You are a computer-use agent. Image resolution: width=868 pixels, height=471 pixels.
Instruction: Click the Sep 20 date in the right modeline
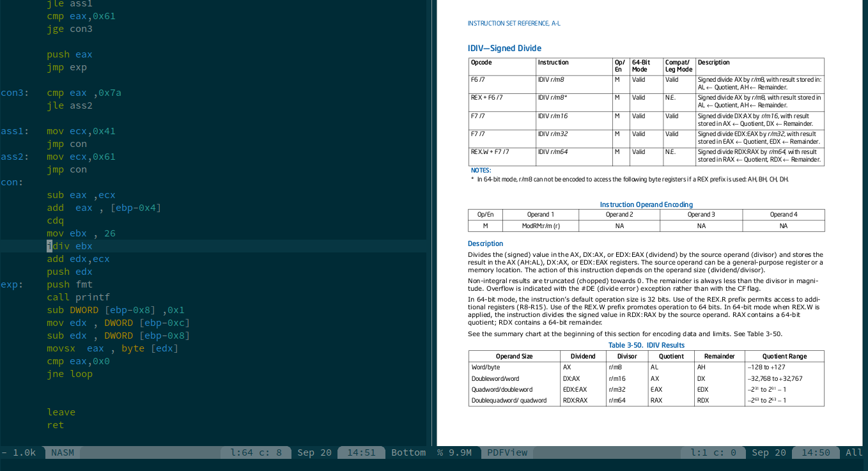coord(768,452)
